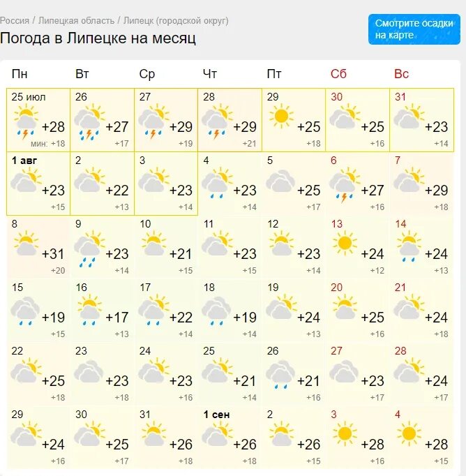Click the Сб weekday column header
Viewport: 466px width, 476px height.
[338, 74]
